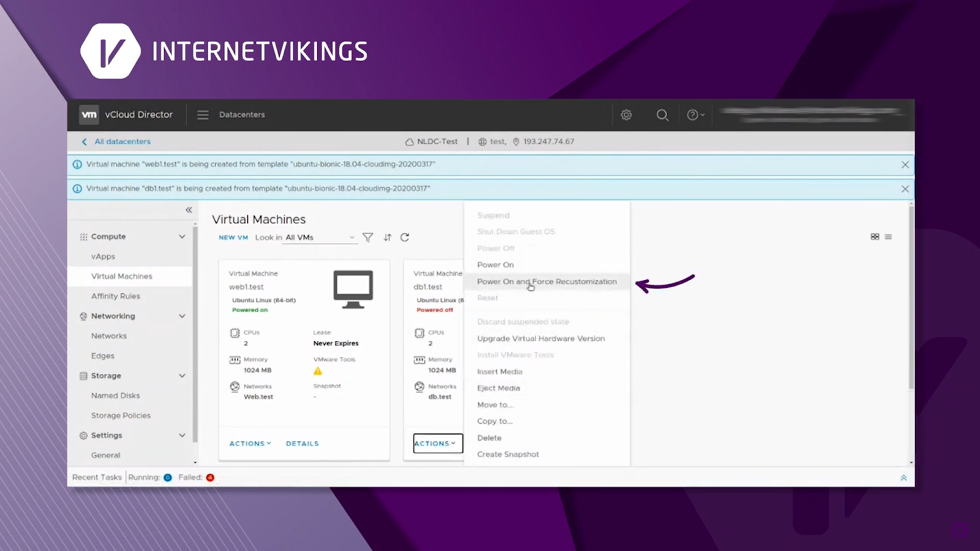The image size is (980, 551).
Task: Click the search magnifier icon
Action: click(662, 114)
